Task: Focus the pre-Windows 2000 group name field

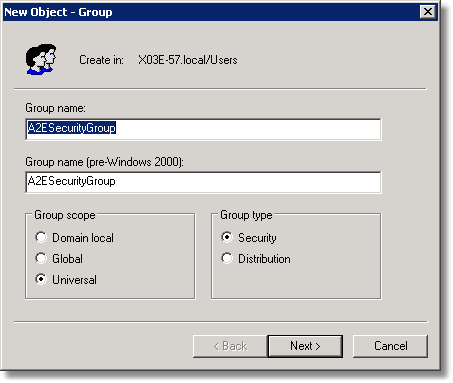Action: 203,182
